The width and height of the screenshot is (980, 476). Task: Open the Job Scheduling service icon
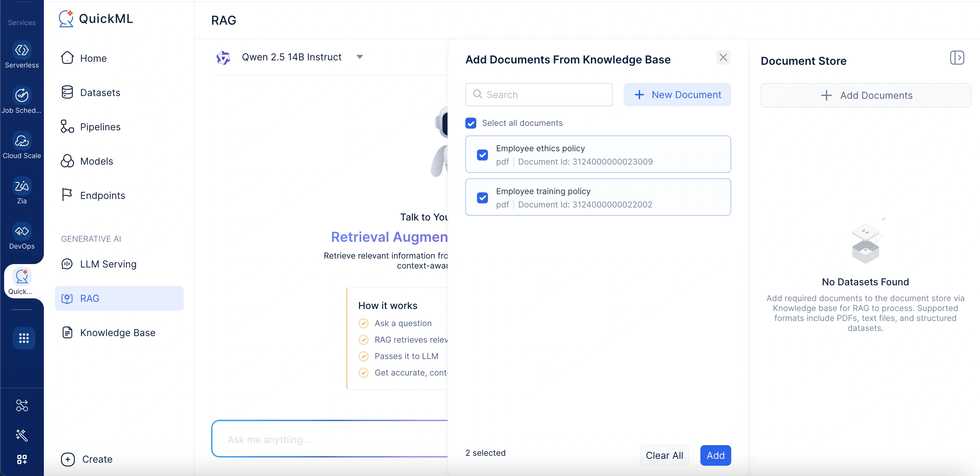click(22, 95)
